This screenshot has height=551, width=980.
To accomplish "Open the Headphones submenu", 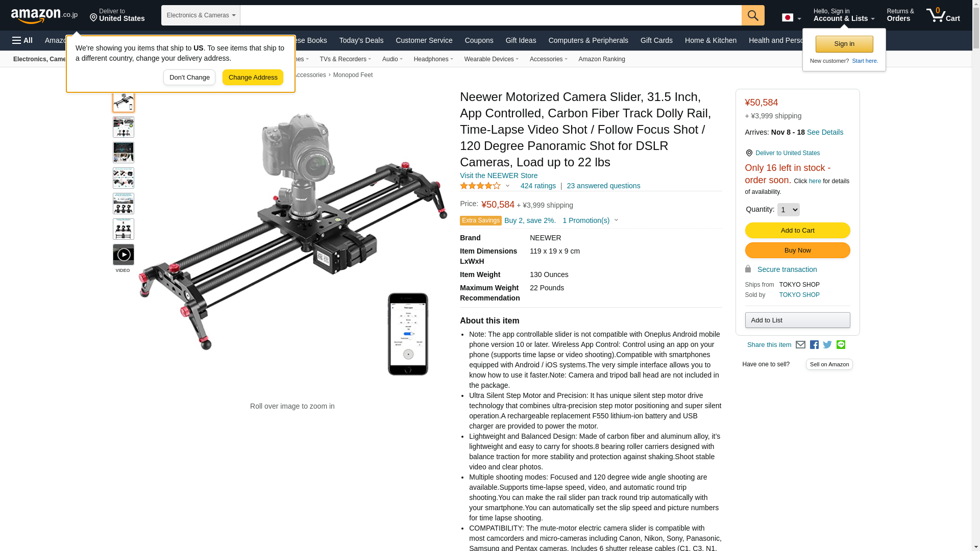I will click(x=433, y=59).
